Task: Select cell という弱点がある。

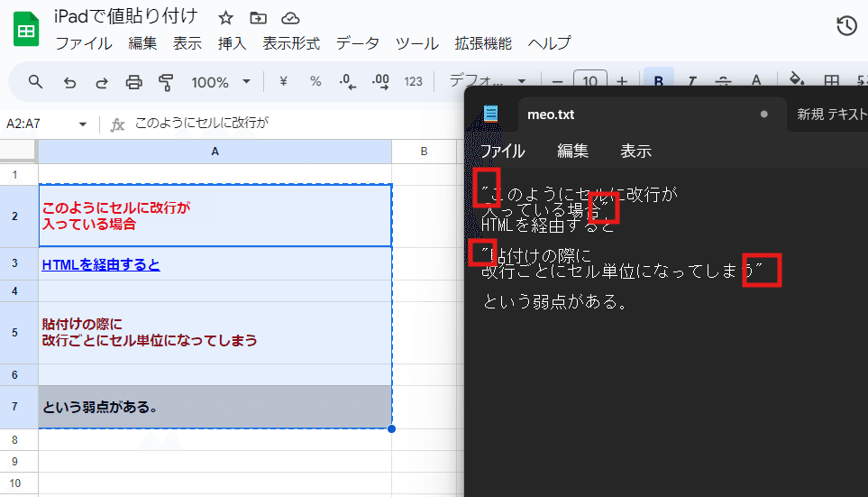Action: point(215,407)
